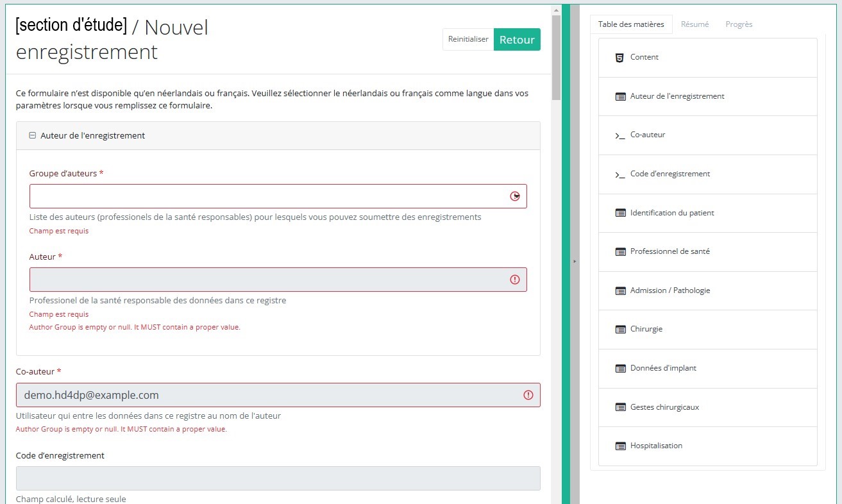
Task: Collapse the side panel with splitter arrow
Action: 575,262
